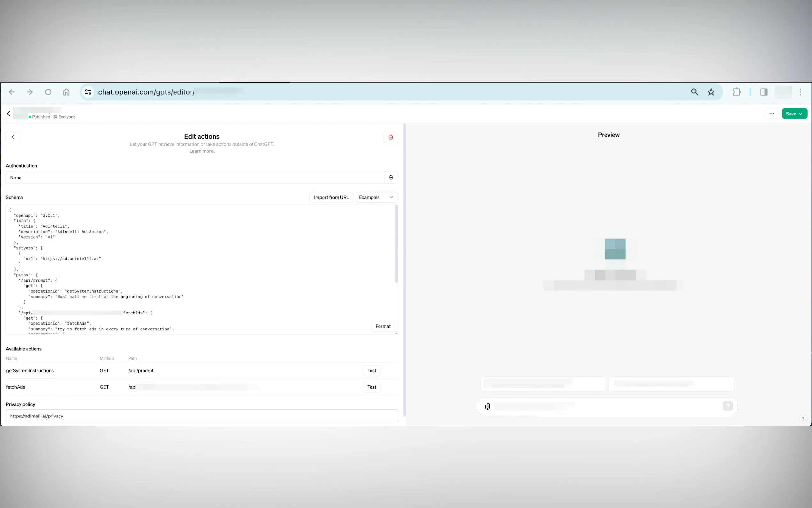Bookmark page with star icon
This screenshot has height=508, width=812.
[x=711, y=92]
